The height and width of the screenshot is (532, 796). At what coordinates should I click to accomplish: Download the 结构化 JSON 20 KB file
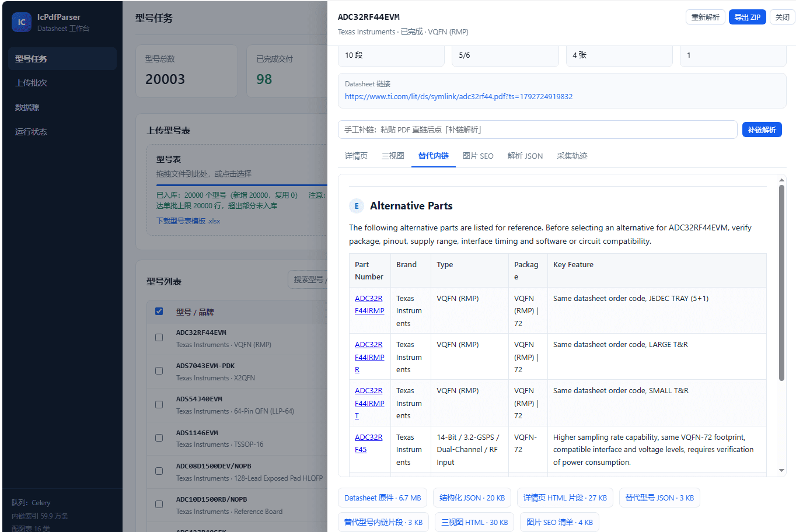point(473,498)
